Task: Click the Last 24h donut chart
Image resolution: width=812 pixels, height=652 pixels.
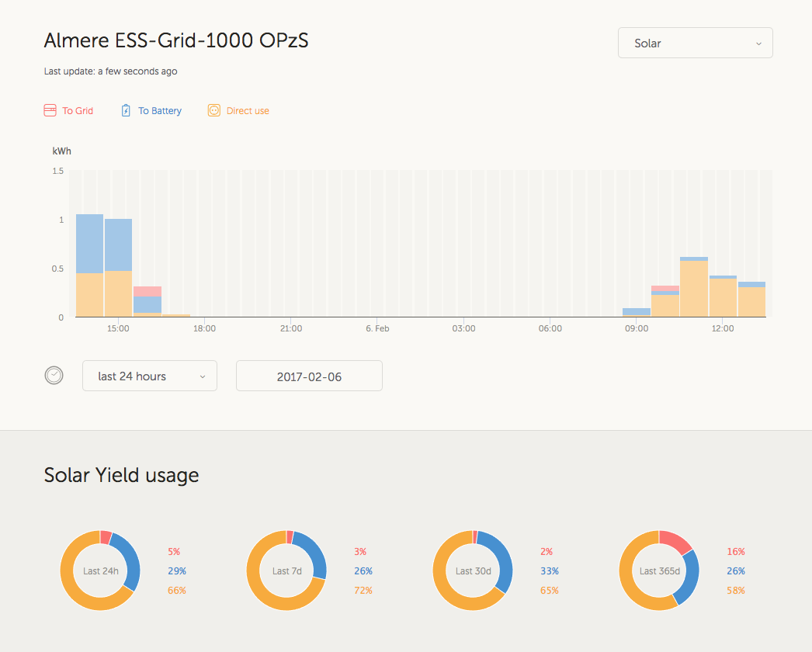Action: (x=100, y=570)
